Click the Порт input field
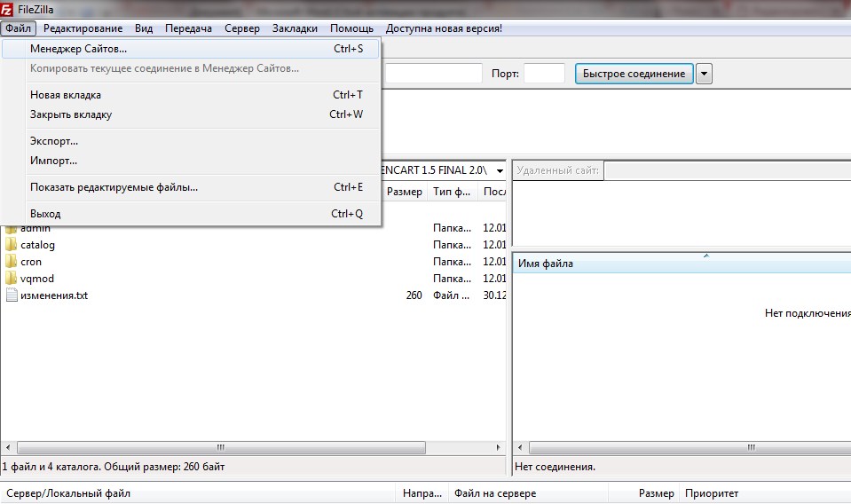851x504 pixels. click(544, 74)
